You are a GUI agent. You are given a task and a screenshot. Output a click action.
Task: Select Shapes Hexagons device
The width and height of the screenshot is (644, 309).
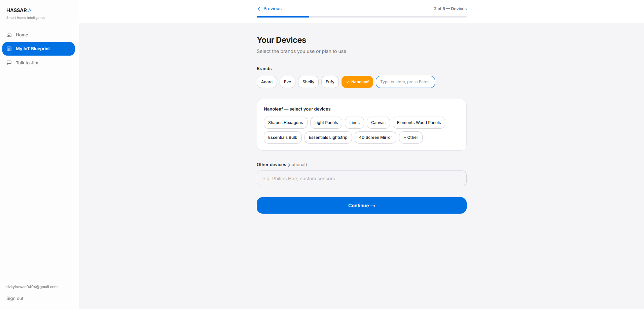pos(286,123)
